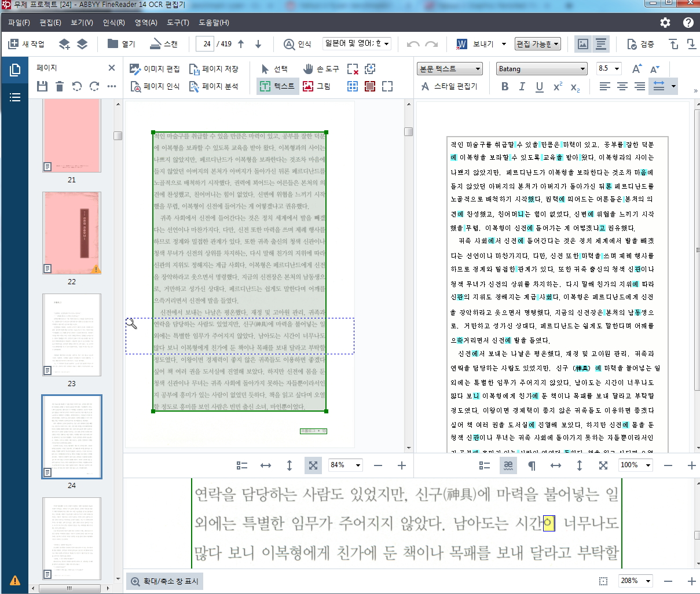Rotate page clockwise in 페이지 panel
Viewport: 700px width, 594px height.
coord(94,86)
